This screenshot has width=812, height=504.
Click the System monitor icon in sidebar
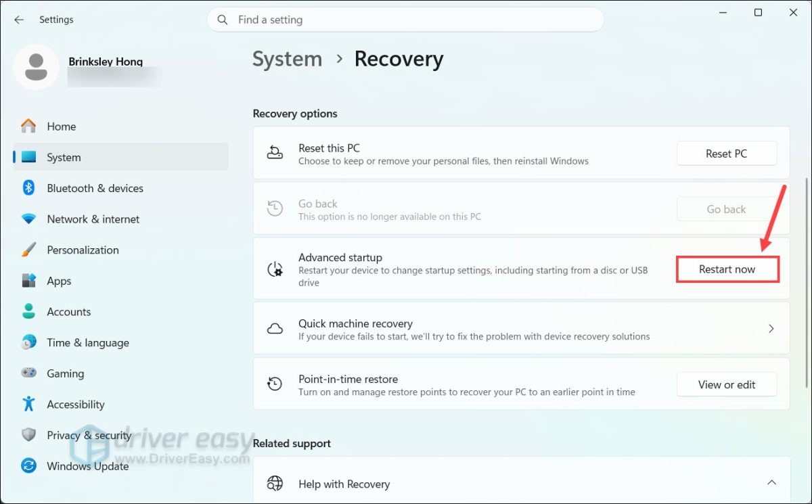[x=28, y=157]
